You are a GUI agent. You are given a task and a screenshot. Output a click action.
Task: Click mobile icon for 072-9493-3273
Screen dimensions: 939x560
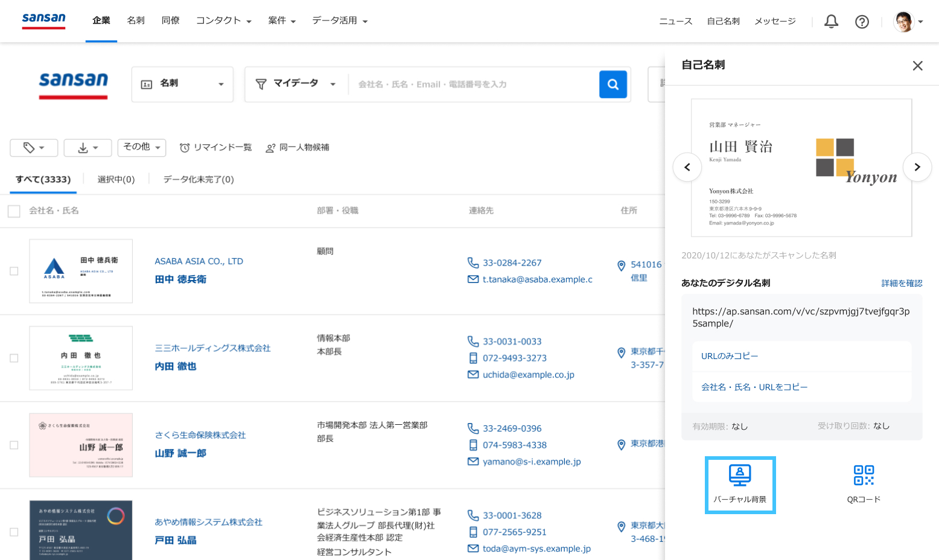[473, 358]
